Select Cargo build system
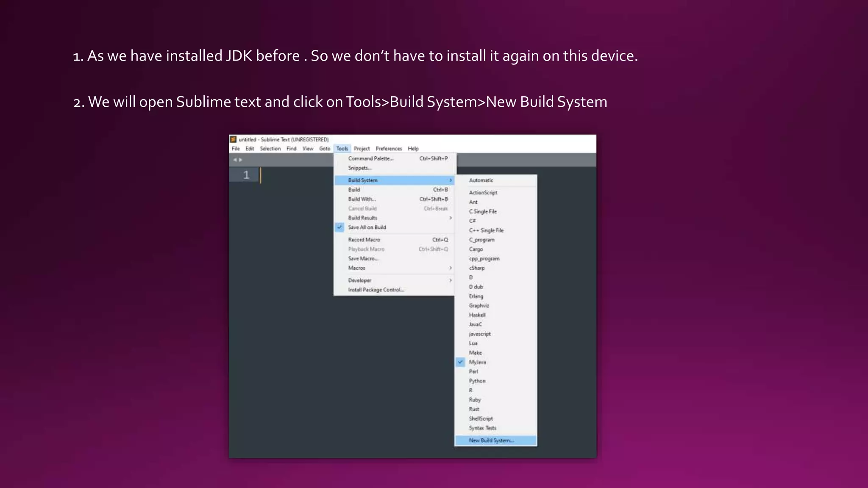The height and width of the screenshot is (488, 868). coord(496,249)
